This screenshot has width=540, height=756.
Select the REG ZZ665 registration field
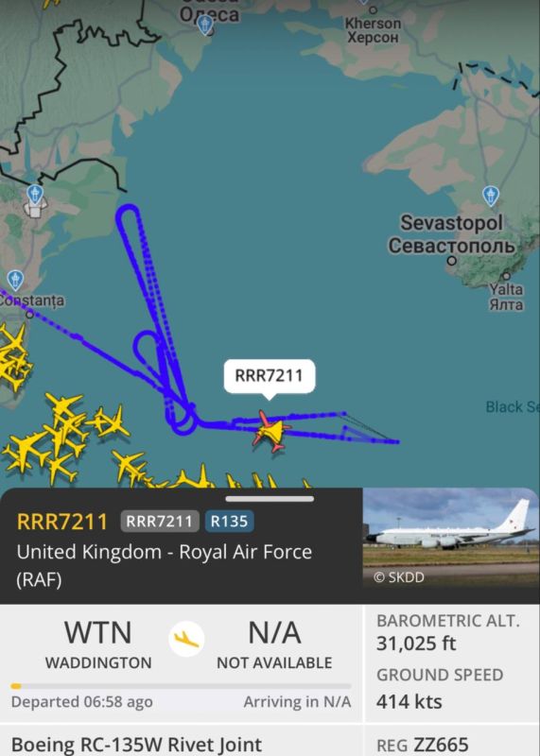coord(422,745)
